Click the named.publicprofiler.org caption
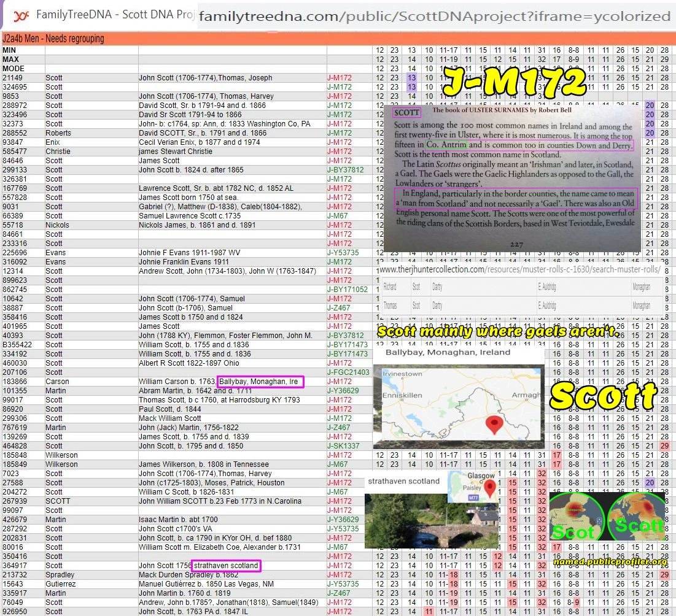 pos(609,561)
